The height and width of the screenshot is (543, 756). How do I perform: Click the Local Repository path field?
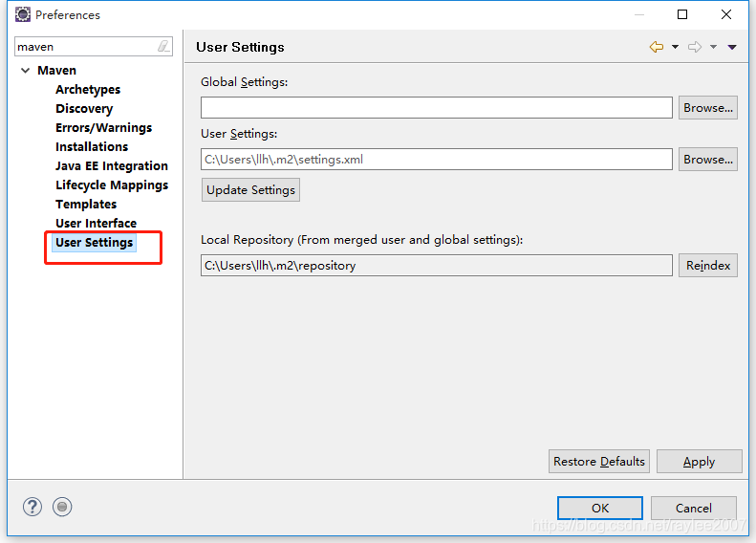437,265
